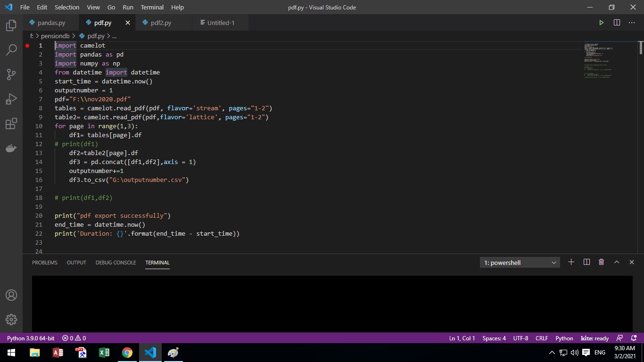Run pdf.py using the play button

pyautogui.click(x=602, y=22)
